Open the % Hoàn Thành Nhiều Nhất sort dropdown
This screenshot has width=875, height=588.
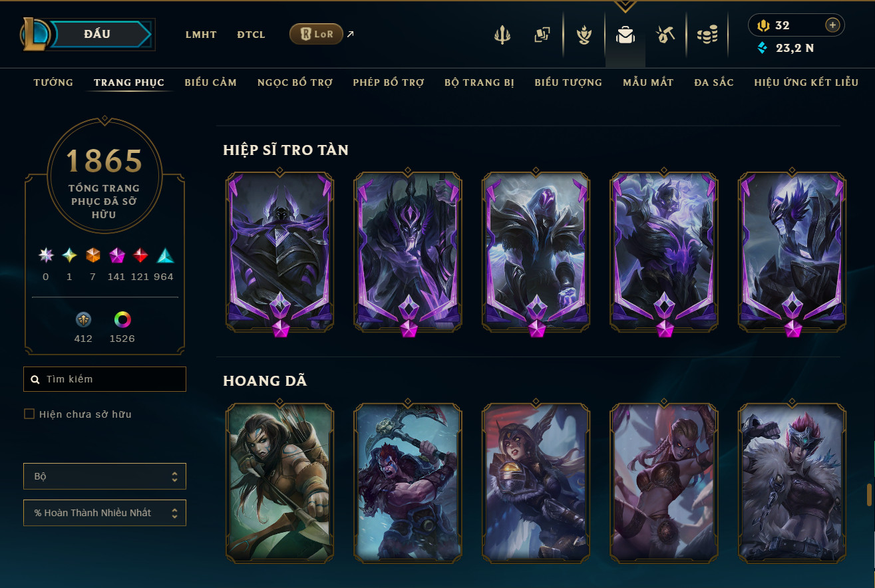click(104, 513)
